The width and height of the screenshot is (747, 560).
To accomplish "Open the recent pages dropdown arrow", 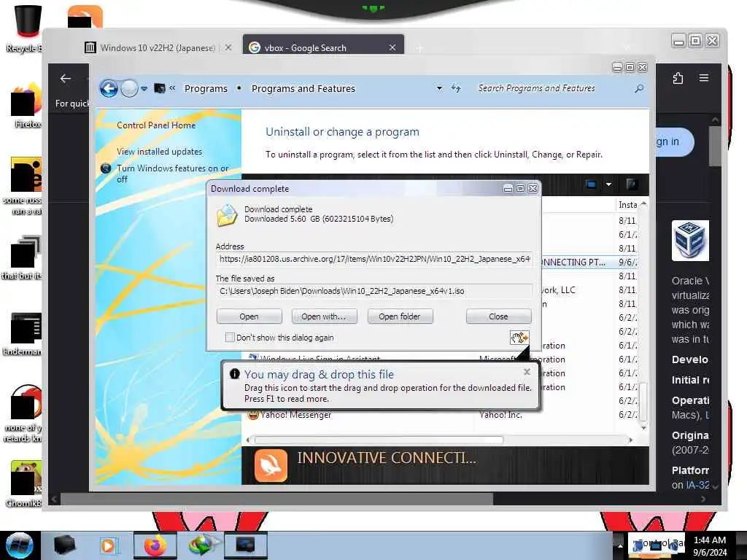I will [144, 88].
